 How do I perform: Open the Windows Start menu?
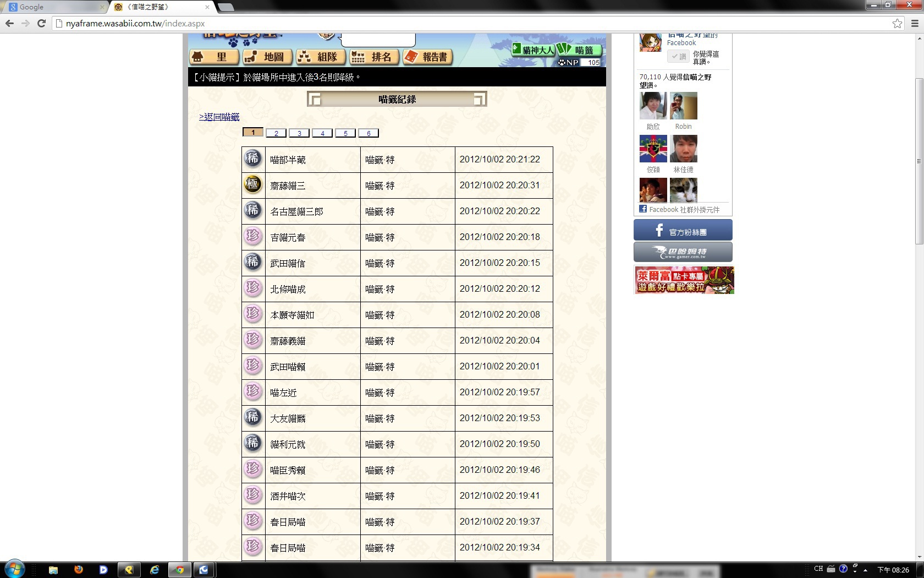coord(14,569)
